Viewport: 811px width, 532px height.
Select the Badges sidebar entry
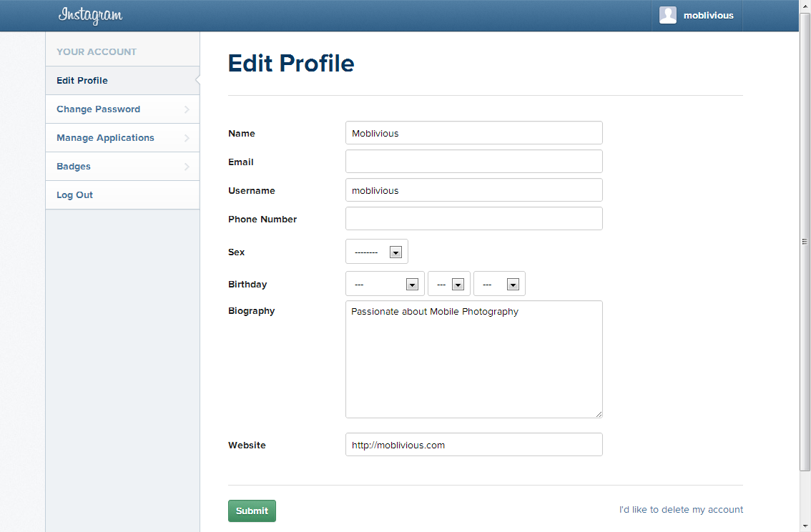(x=73, y=166)
